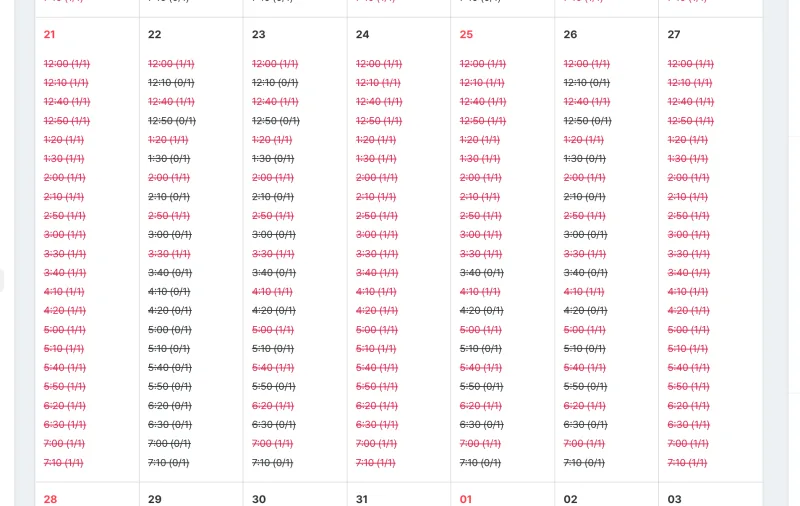Viewport: 800px width, 506px height.
Task: Select the 5:00 (0/1) slot on day 22
Action: pos(170,330)
